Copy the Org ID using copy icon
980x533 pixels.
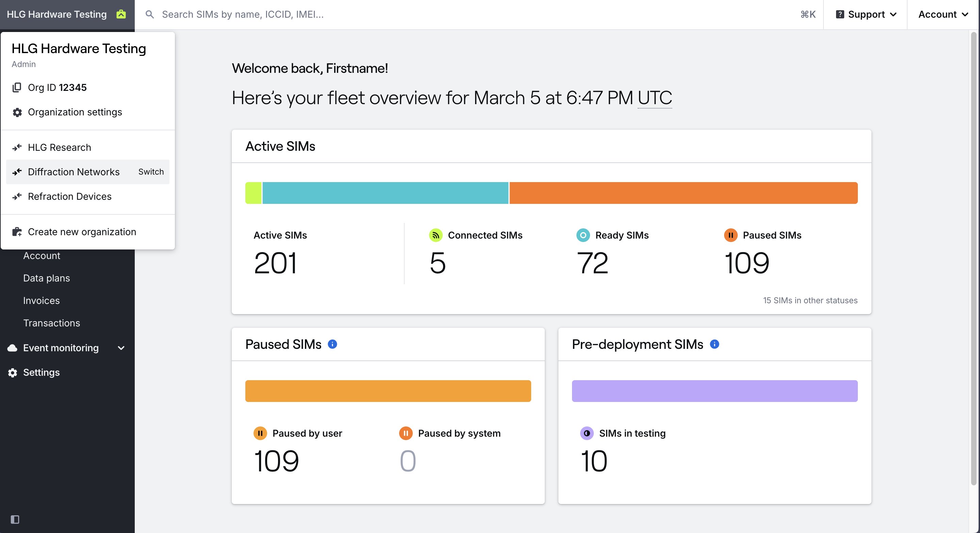pyautogui.click(x=17, y=87)
